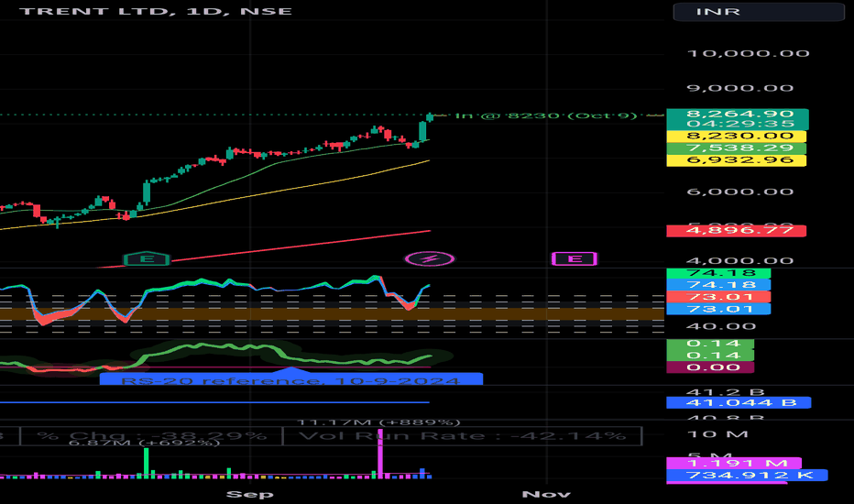Click the blue 41.044 B value label
Screen dimensions: 854x504
click(x=739, y=402)
